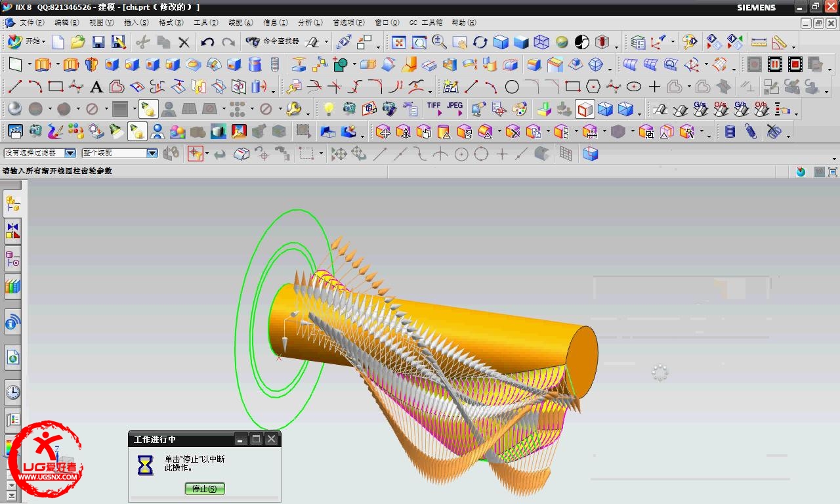
Task: Click the 命令查找器 command finder button
Action: (x=274, y=42)
